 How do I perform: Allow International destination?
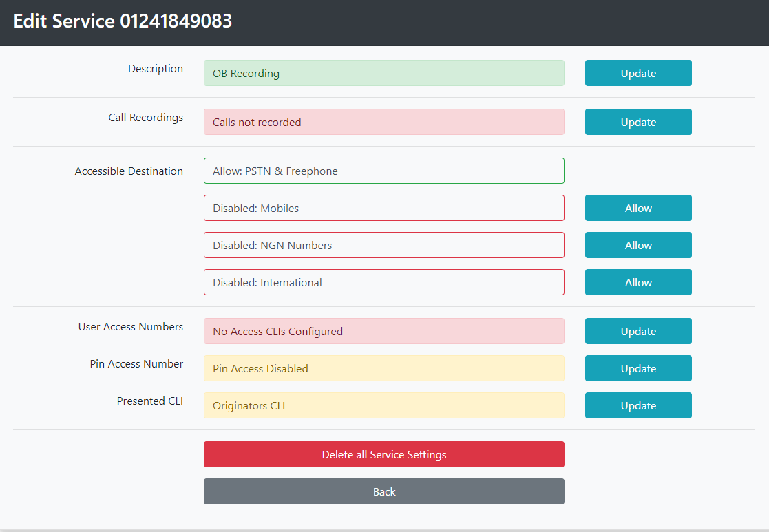pyautogui.click(x=638, y=282)
